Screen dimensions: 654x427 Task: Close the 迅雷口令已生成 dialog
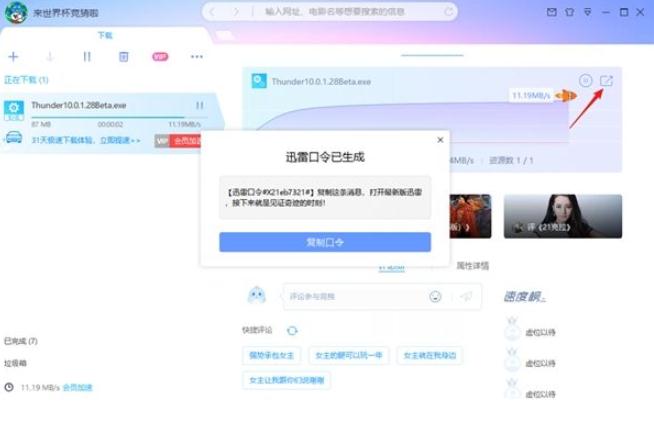pyautogui.click(x=440, y=140)
